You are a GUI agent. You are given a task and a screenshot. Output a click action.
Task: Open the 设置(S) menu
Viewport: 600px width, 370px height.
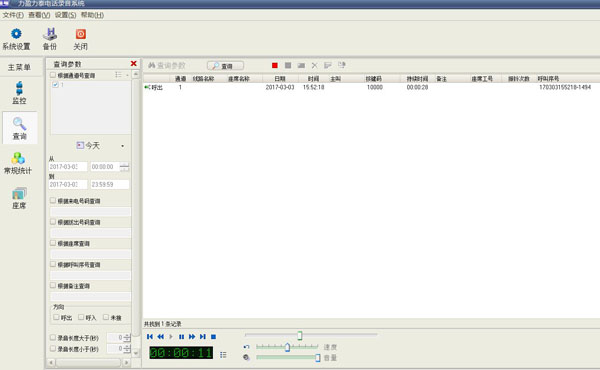pos(65,15)
